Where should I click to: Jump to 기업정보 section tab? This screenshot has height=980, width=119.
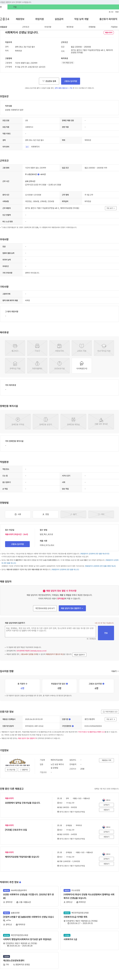pyautogui.click(x=114, y=27)
